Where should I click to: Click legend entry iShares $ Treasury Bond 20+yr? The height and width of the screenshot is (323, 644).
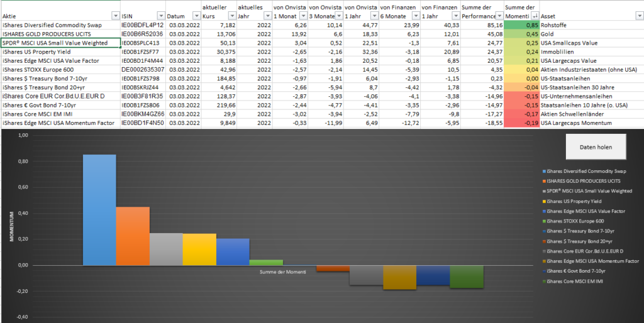tap(577, 241)
